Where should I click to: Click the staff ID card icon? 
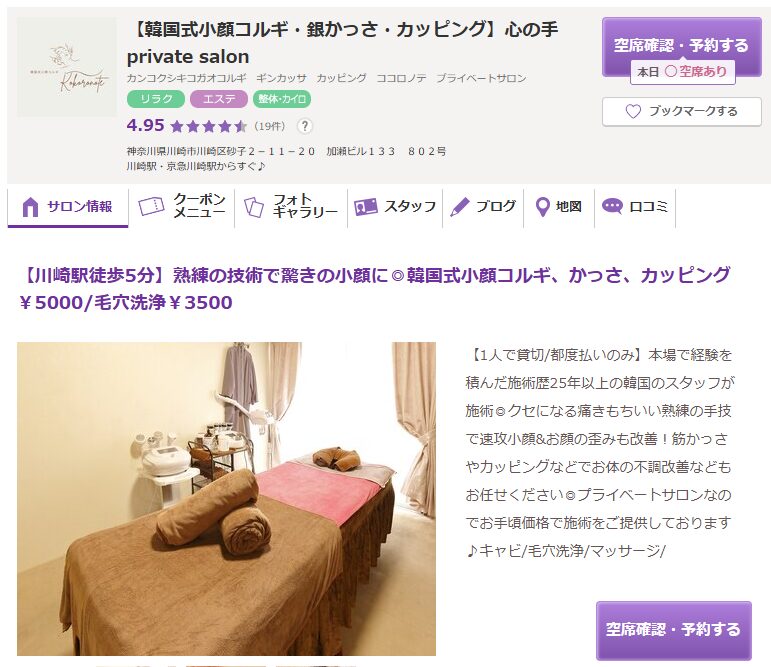[x=365, y=207]
